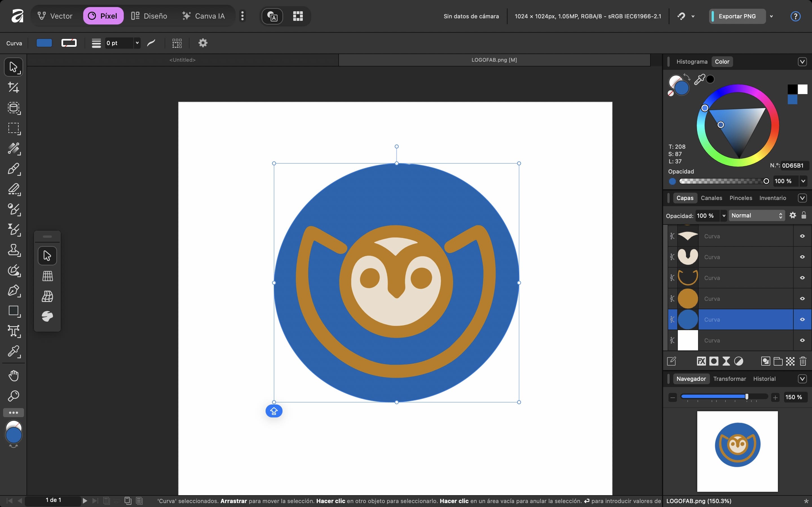Expand the Exportar PNG options arrow

(771, 16)
